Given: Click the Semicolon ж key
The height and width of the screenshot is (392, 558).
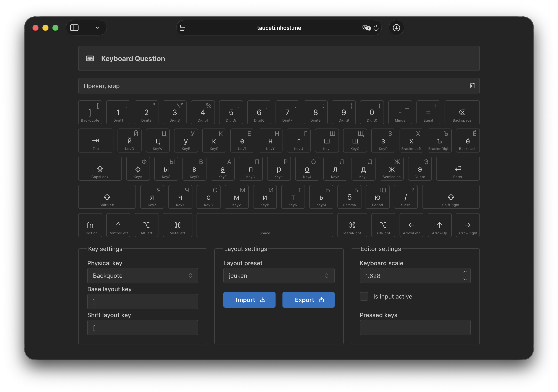Looking at the screenshot, I should coord(392,169).
